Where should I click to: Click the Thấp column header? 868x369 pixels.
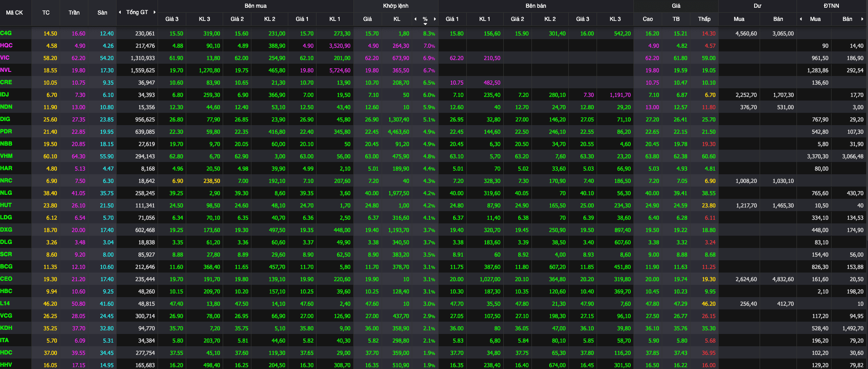pos(704,19)
